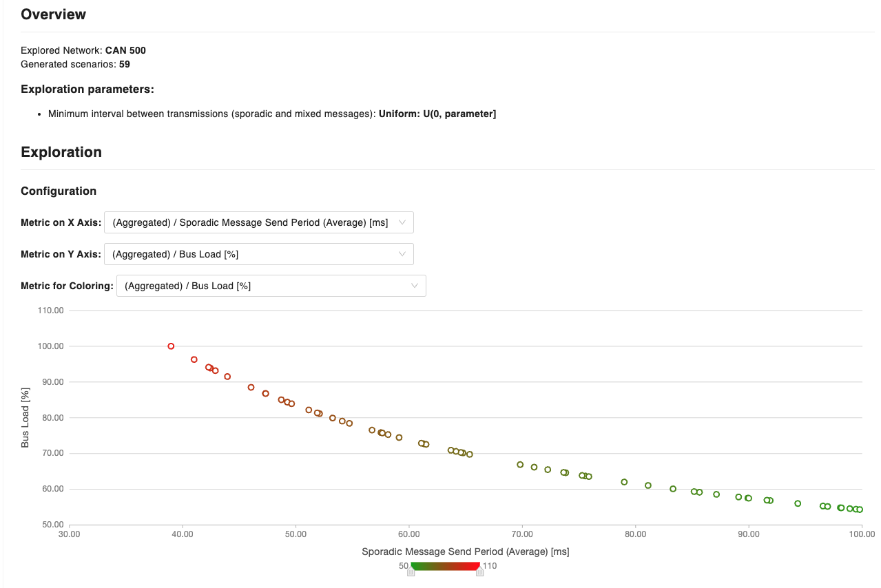Select the data point near 83 ms send period
This screenshot has width=881, height=588.
point(673,489)
